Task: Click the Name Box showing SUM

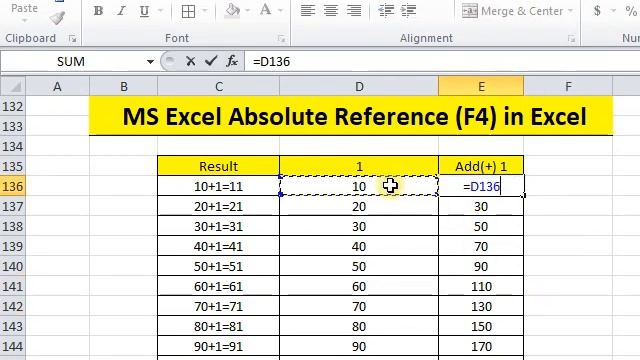Action: coord(71,62)
